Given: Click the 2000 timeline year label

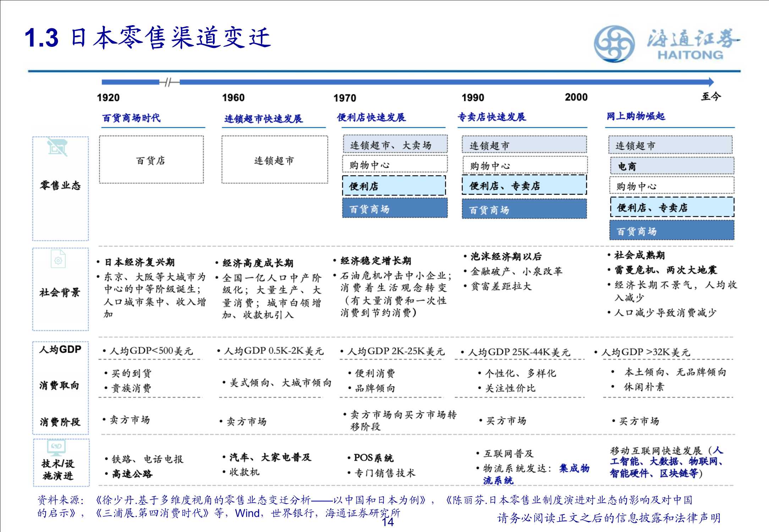Looking at the screenshot, I should [x=576, y=97].
